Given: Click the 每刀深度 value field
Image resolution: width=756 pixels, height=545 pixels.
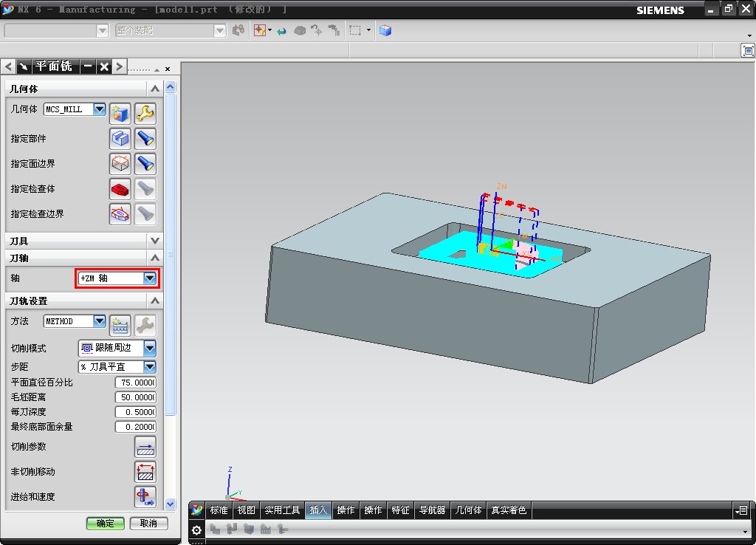Looking at the screenshot, I should 136,412.
